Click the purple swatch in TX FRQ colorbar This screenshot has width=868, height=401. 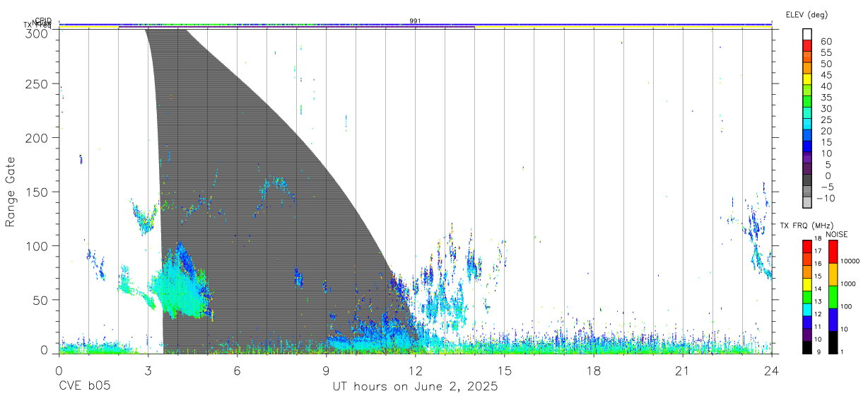807,335
